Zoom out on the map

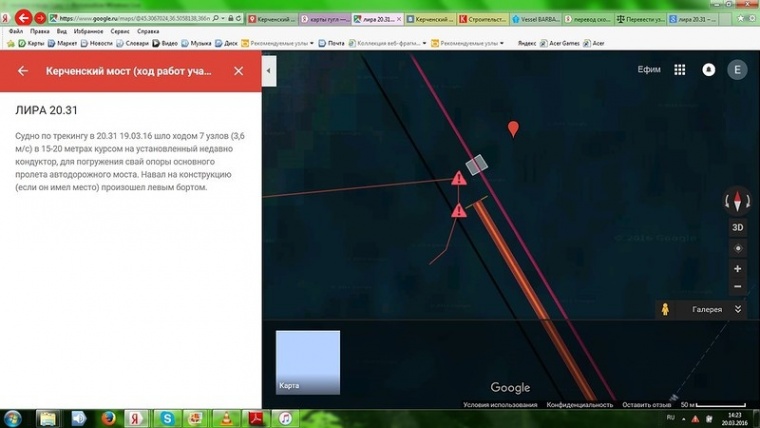tap(738, 287)
